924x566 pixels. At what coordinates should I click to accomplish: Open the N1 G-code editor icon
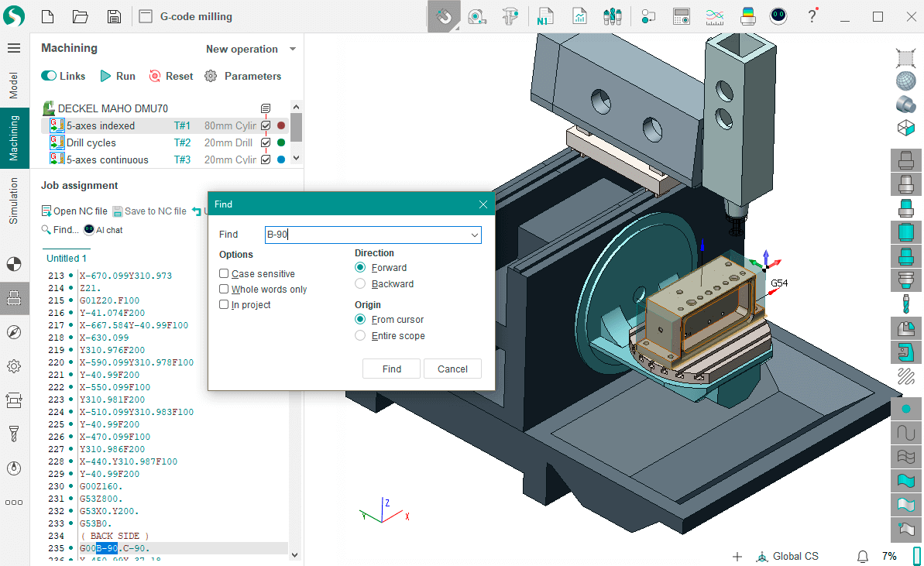point(545,15)
